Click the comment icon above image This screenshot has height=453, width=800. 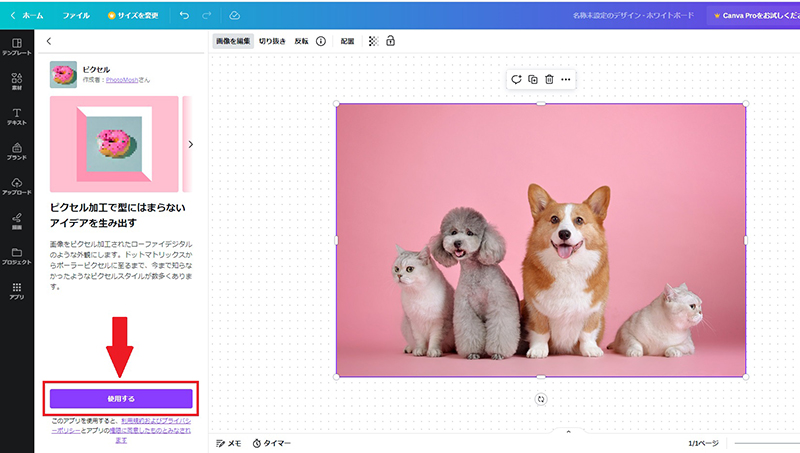click(516, 80)
